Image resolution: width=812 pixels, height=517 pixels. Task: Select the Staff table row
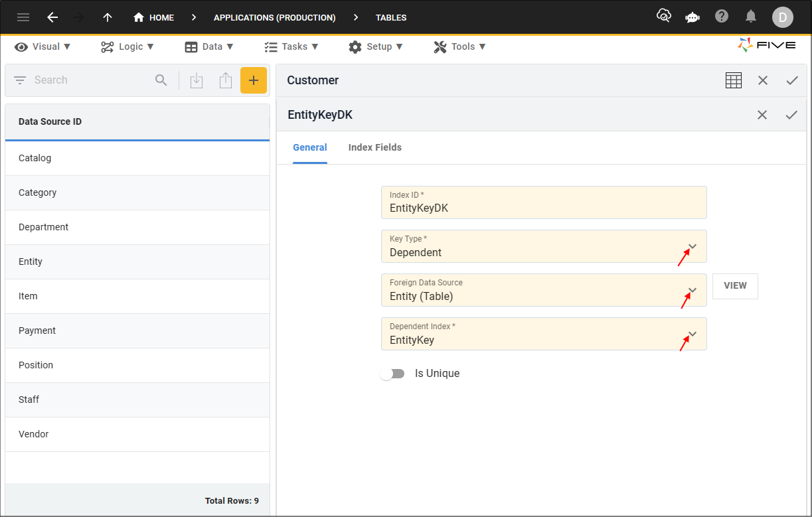137,400
